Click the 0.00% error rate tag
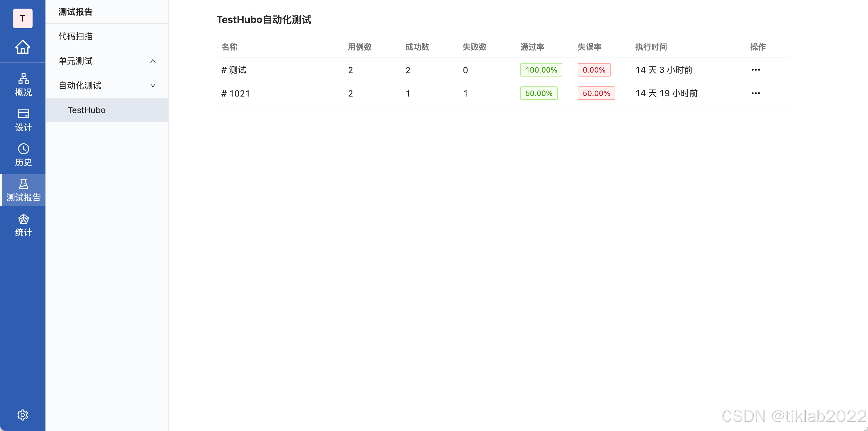Screen dimensions: 868x431 tap(594, 70)
